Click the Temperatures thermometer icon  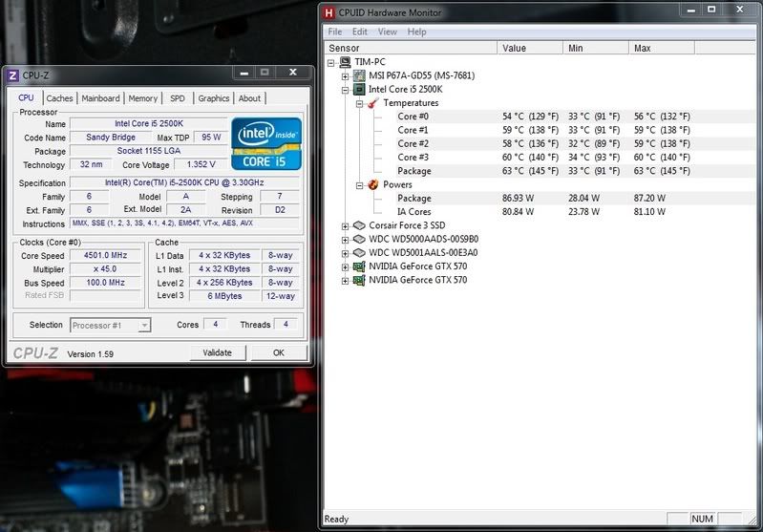pyautogui.click(x=373, y=103)
